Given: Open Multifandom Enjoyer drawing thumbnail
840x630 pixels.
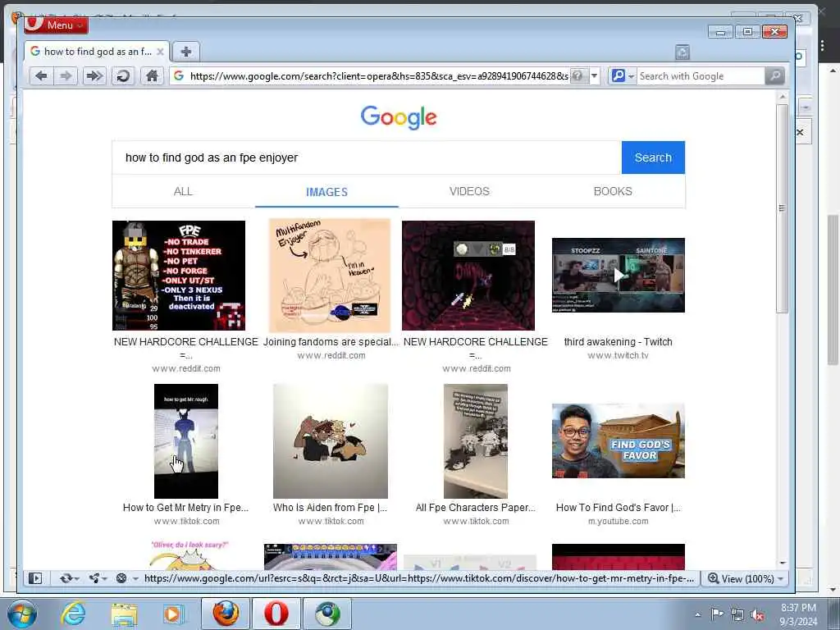Looking at the screenshot, I should click(330, 276).
